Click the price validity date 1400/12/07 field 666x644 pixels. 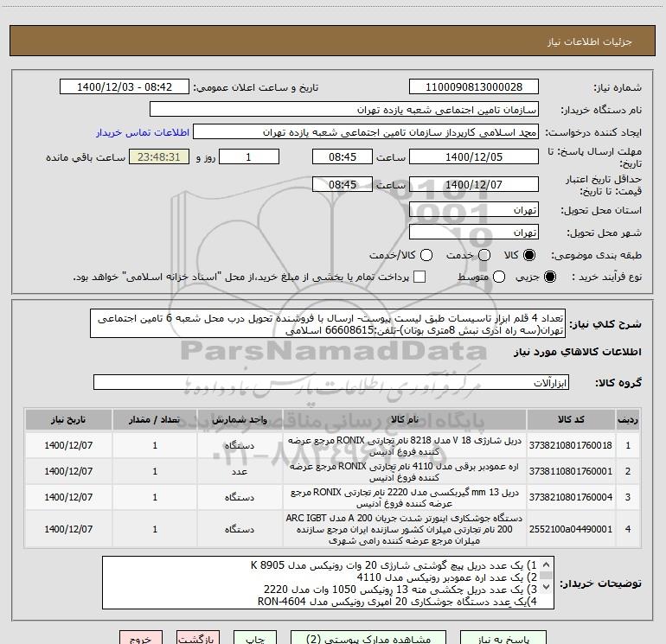click(474, 184)
